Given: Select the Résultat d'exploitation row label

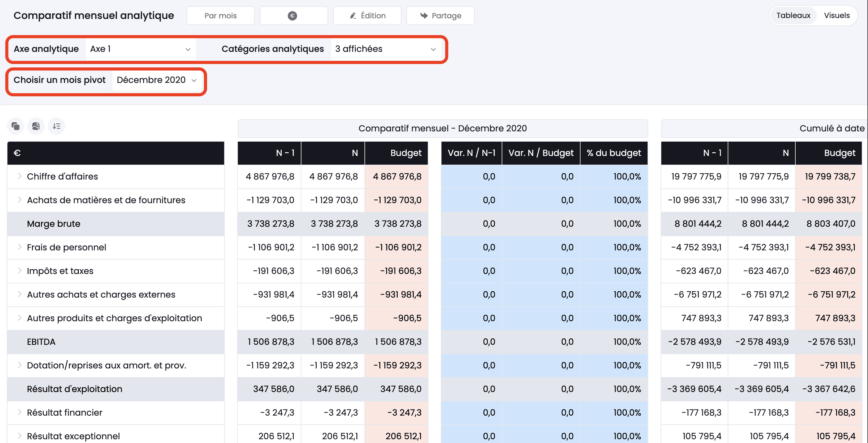Looking at the screenshot, I should (x=75, y=389).
